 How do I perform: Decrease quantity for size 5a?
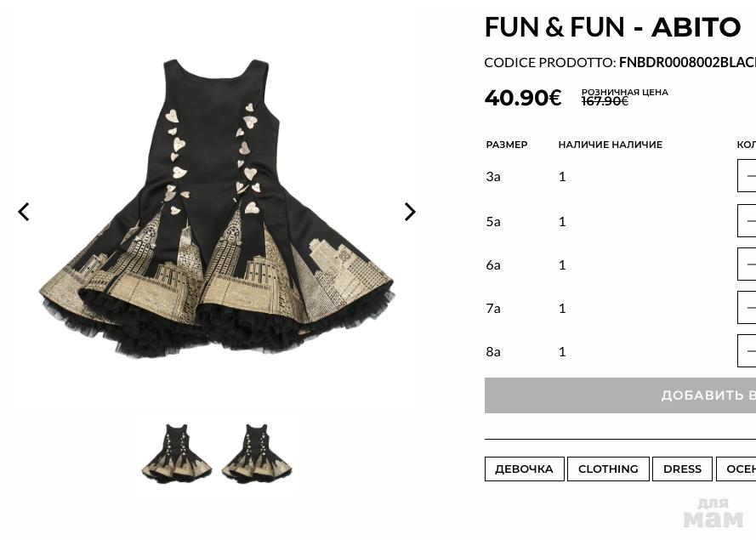[747, 221]
